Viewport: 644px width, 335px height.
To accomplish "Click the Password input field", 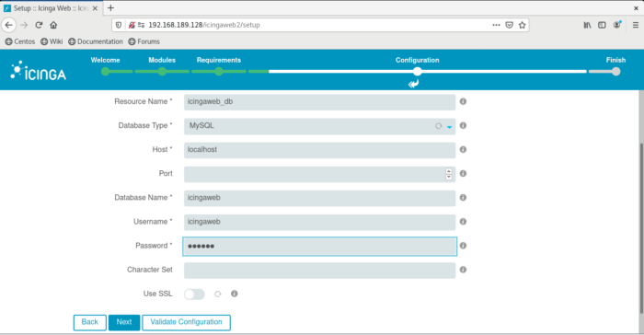I will pyautogui.click(x=319, y=247).
